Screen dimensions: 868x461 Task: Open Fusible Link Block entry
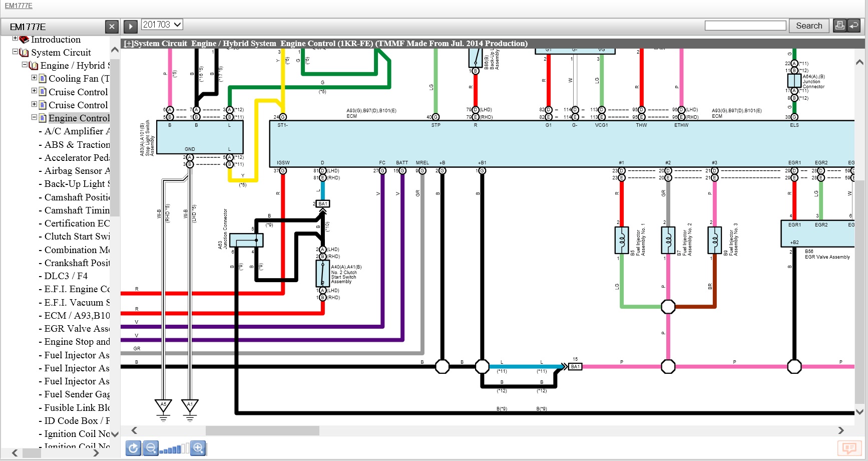tap(77, 408)
